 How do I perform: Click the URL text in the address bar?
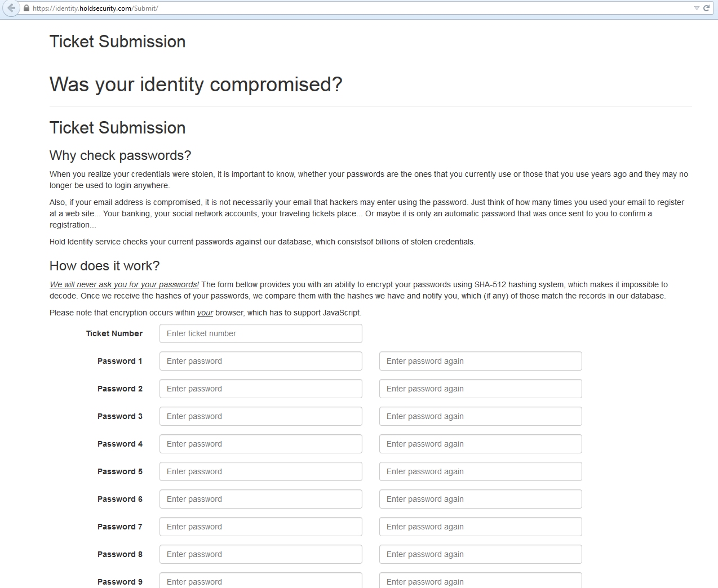95,8
